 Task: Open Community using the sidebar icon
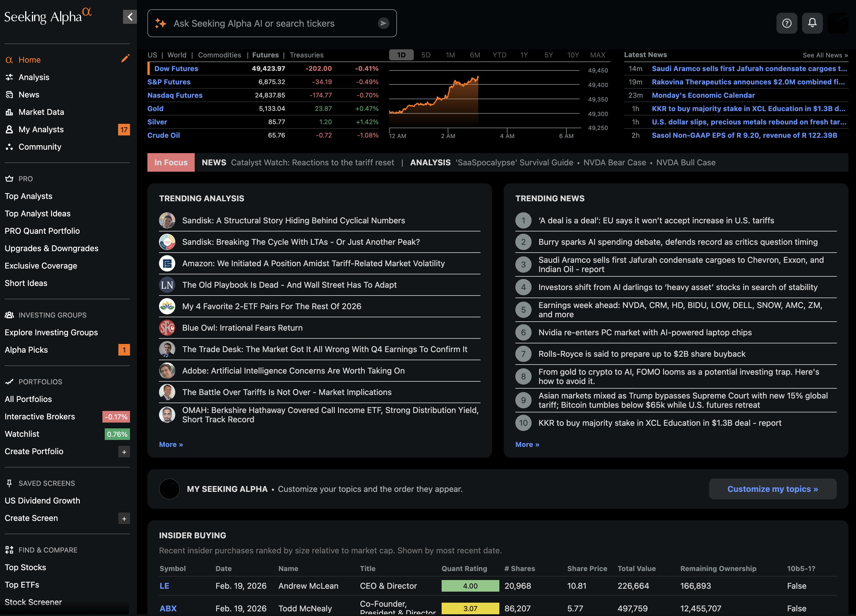tap(10, 147)
